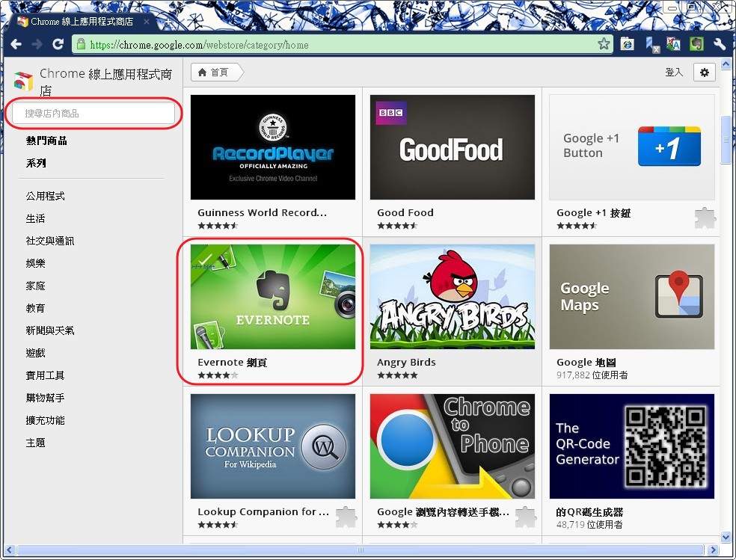
Task: Open the Chrome wrench menu
Action: (719, 45)
